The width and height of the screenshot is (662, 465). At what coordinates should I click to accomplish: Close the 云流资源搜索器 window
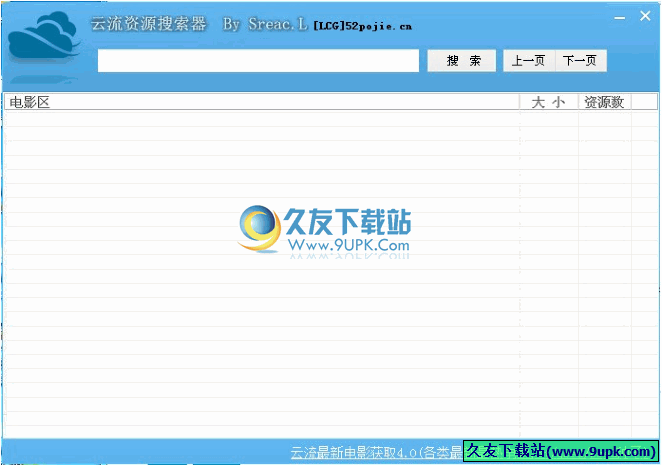[645, 16]
